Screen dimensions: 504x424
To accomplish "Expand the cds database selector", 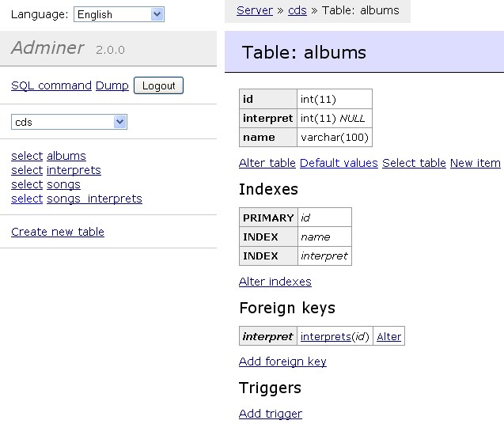I will (x=69, y=122).
